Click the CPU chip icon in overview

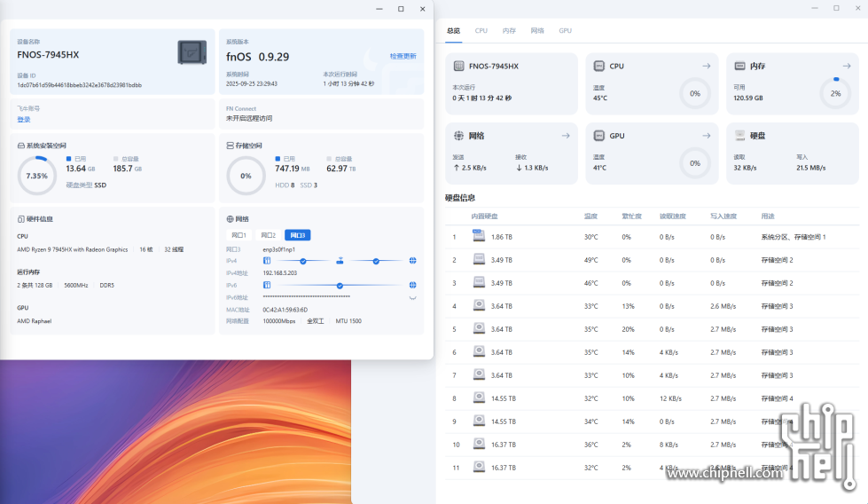coord(599,67)
